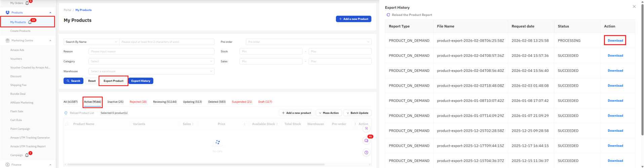The height and width of the screenshot is (168, 644).
Task: Download the 2026-02-04T08:57:36Z export file
Action: [x=615, y=56]
